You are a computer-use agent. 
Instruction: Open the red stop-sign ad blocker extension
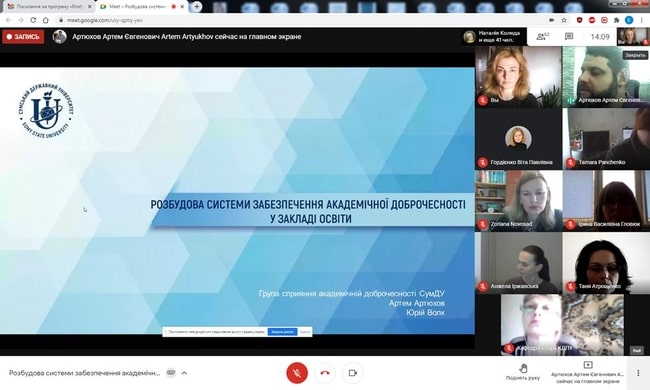[x=592, y=20]
